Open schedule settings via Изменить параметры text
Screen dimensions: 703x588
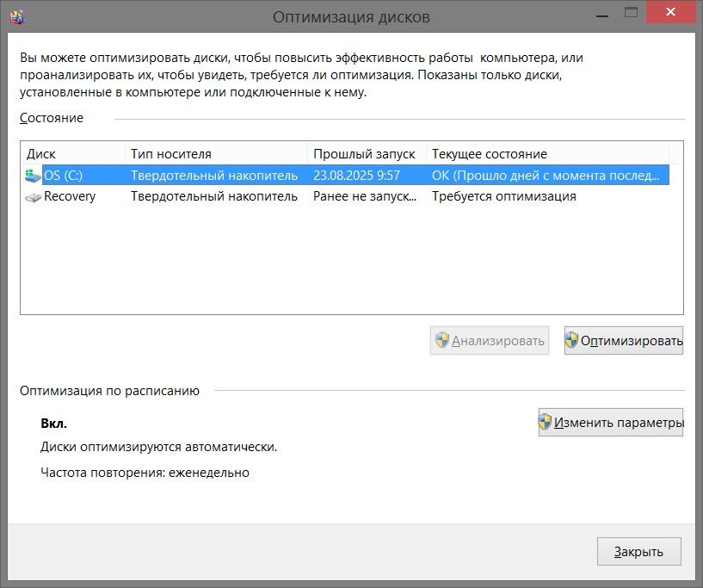619,423
